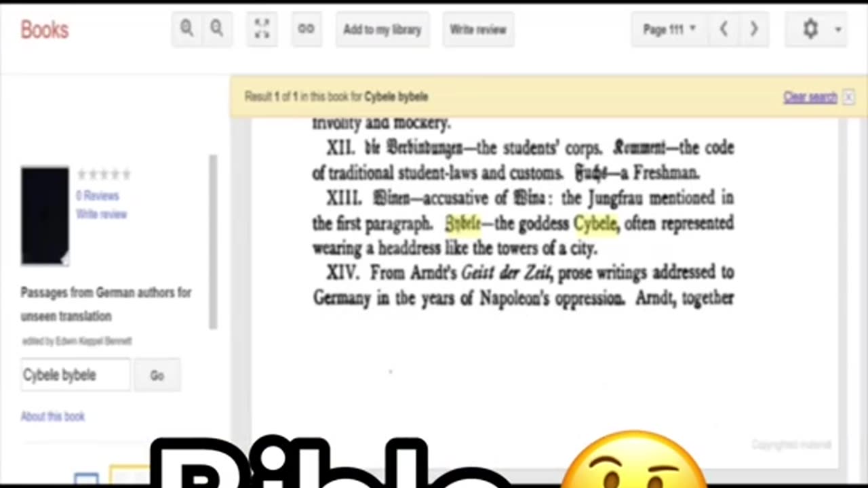Click the five-star rating row
The height and width of the screenshot is (488, 868).
pyautogui.click(x=103, y=175)
